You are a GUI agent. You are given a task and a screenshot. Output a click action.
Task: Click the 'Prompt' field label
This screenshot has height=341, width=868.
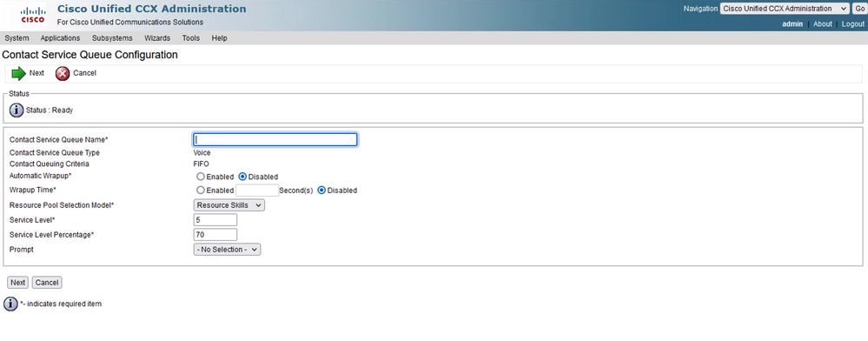[22, 250]
